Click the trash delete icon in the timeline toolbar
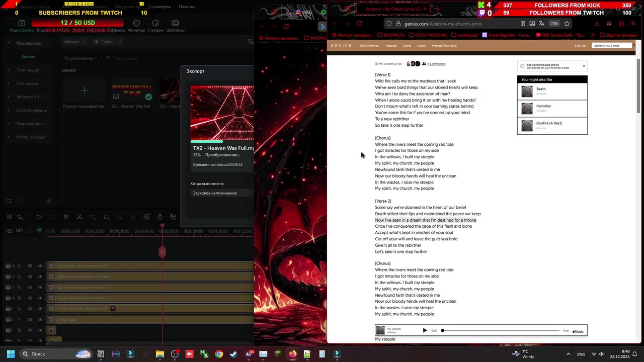This screenshot has height=362, width=644. [66, 217]
